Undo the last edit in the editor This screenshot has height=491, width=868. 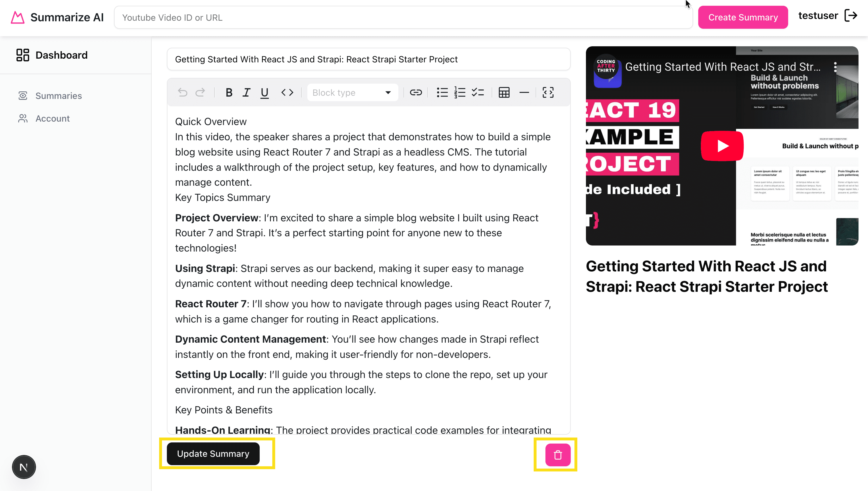click(183, 92)
